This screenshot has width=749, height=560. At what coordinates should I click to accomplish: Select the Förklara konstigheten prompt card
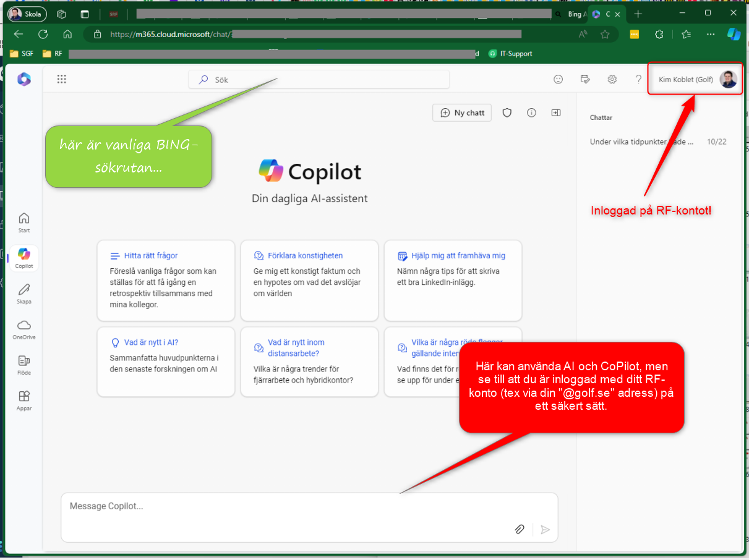click(309, 281)
